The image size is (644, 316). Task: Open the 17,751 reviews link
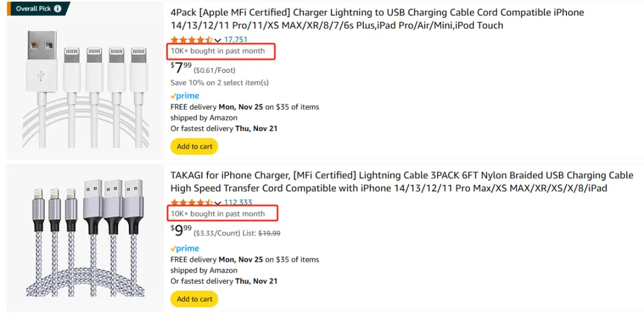[x=236, y=40]
